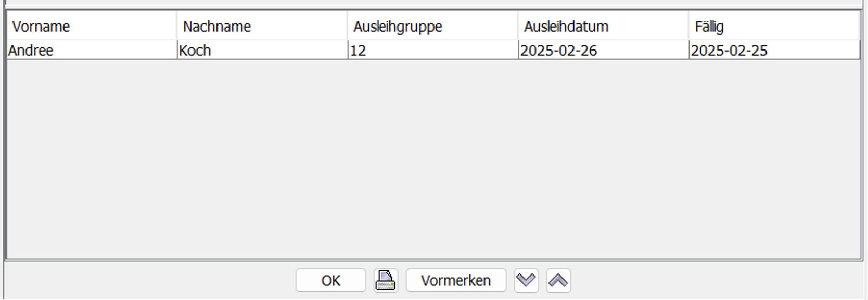Click the divider between Ausleihgruppe and Ausleihdatum headers
Viewport: 868px width, 300px height.
[x=518, y=26]
